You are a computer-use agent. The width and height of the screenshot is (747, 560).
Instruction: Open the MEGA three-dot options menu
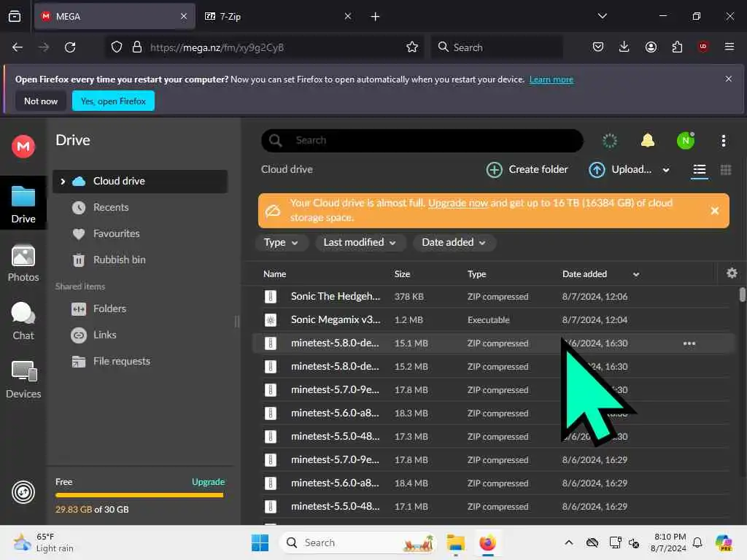pyautogui.click(x=723, y=141)
